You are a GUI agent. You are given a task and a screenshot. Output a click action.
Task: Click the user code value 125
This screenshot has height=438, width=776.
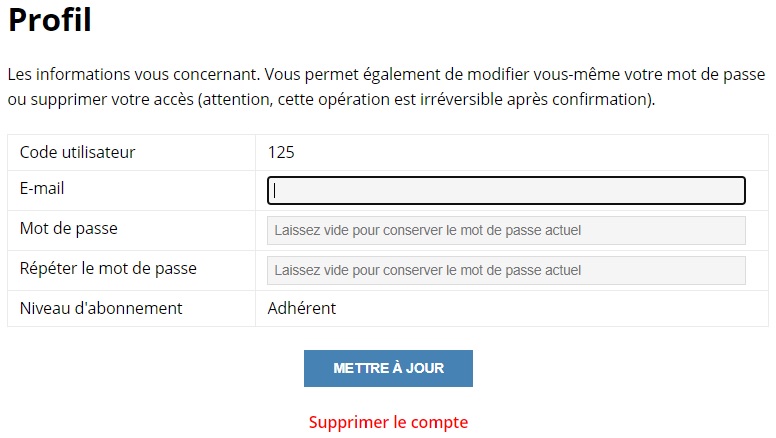[281, 152]
